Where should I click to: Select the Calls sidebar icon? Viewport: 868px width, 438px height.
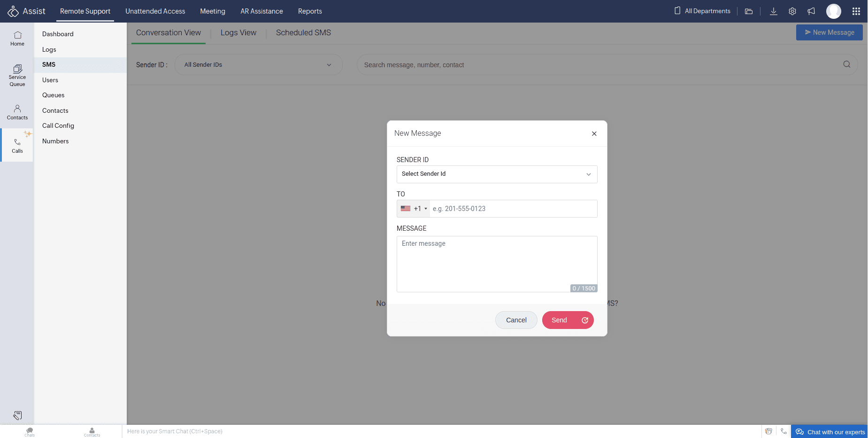click(17, 146)
